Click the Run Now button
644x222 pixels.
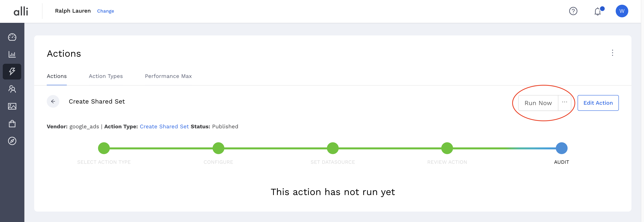tap(538, 103)
